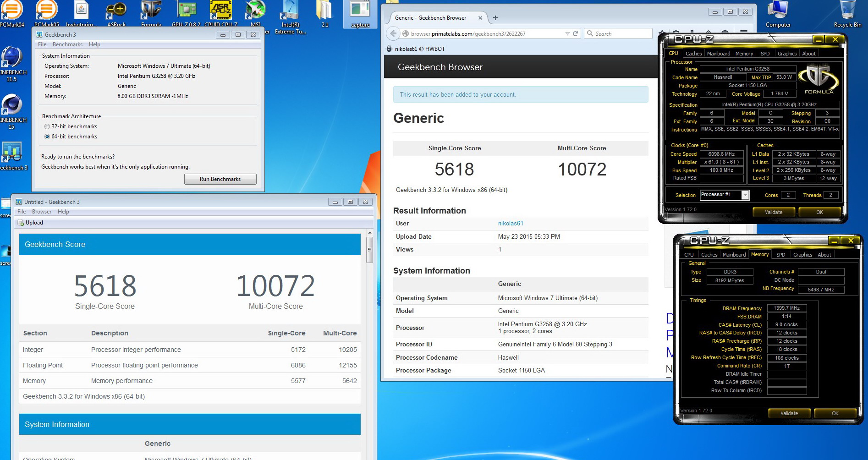Screen dimensions: 868x460
Task: Switch to About tab in upper CPU-Z window
Action: click(x=809, y=54)
